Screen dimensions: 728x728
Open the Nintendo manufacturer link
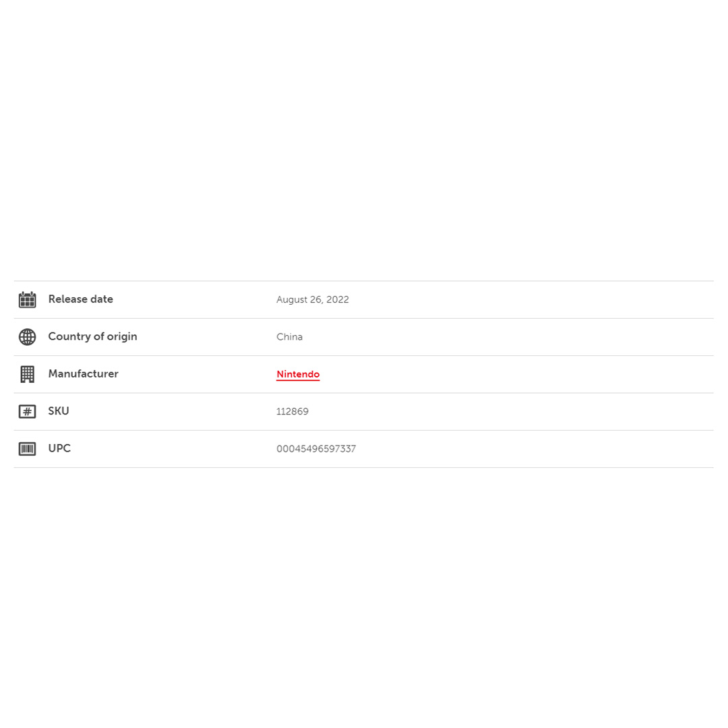(x=298, y=375)
